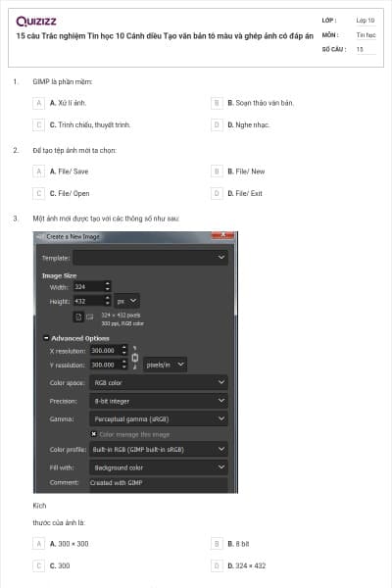Toggle Color manage this image checkbox

tap(94, 434)
